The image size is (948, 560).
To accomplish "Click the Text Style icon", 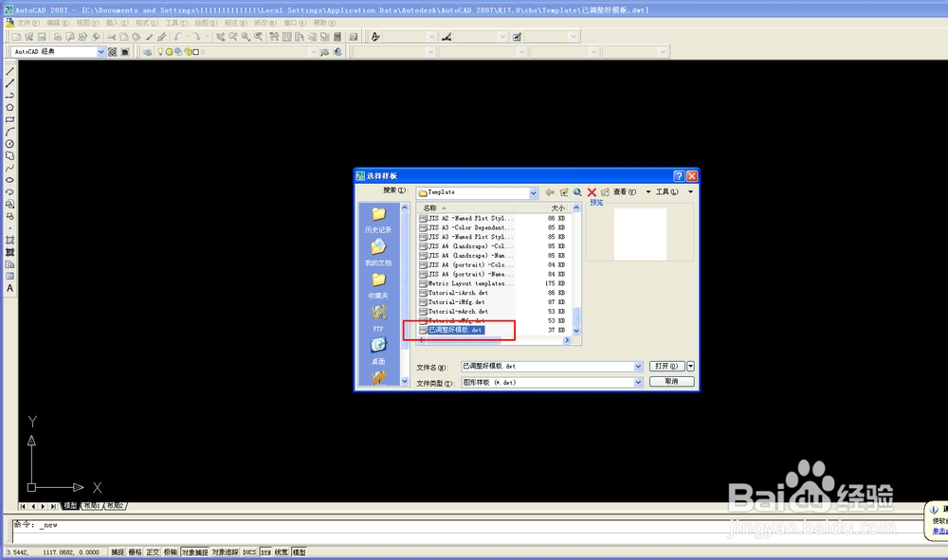I will (x=375, y=37).
